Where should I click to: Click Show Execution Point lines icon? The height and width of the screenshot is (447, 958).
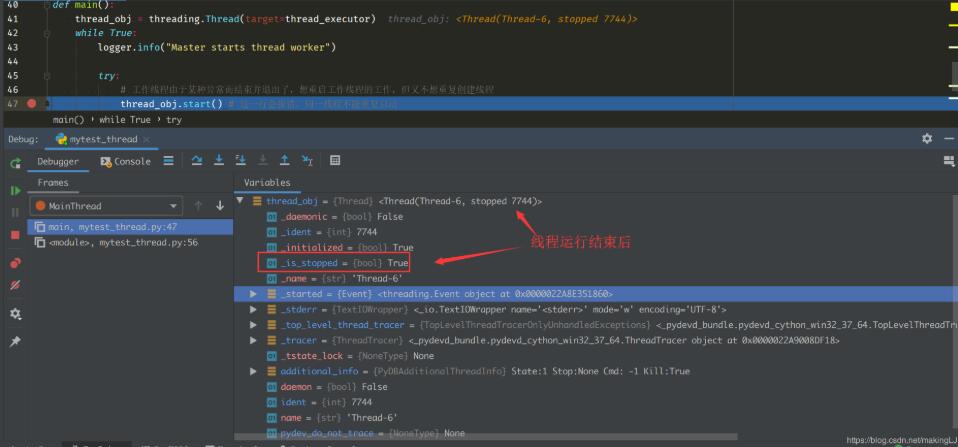point(169,161)
